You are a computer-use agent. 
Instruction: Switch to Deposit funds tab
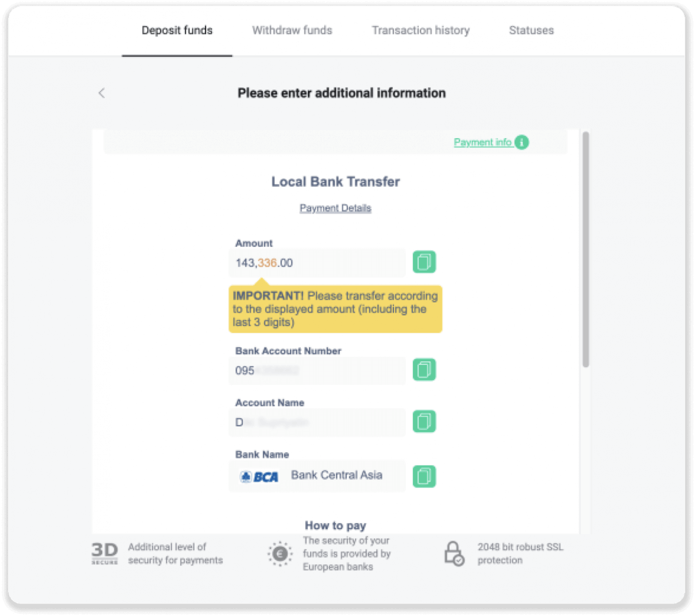point(177,30)
